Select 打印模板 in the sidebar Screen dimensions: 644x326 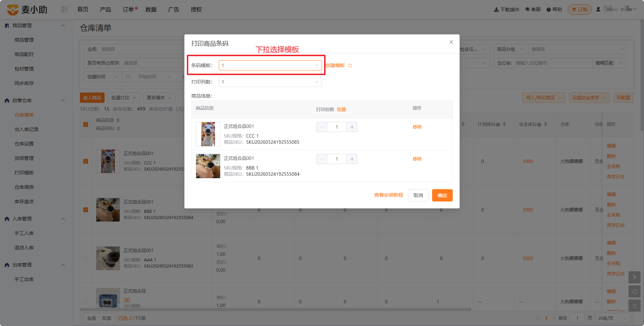click(24, 173)
